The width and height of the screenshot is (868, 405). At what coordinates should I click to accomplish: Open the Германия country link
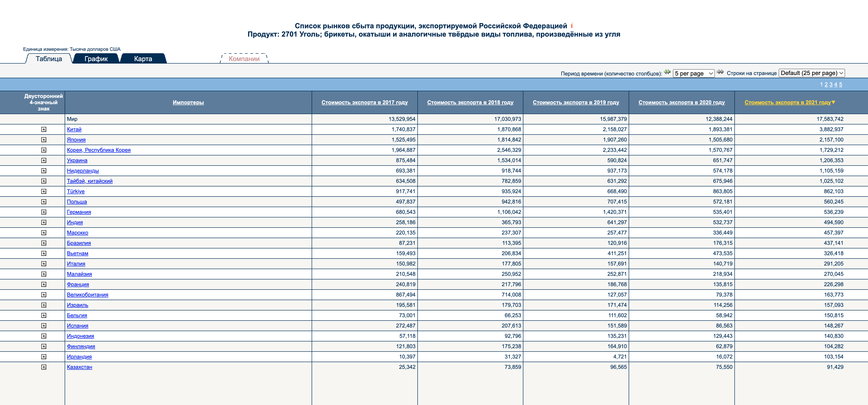pos(79,212)
